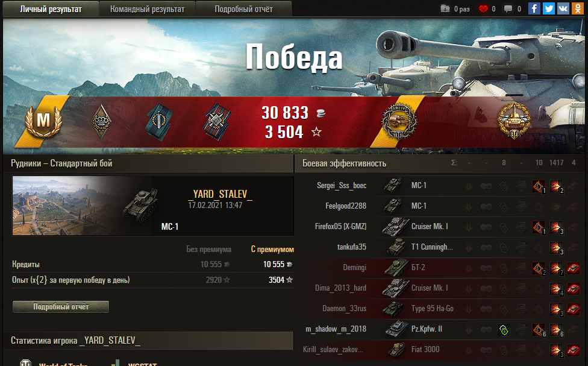Share replay via Twitter icon
Screen dimensions: 588x366
[549, 8]
